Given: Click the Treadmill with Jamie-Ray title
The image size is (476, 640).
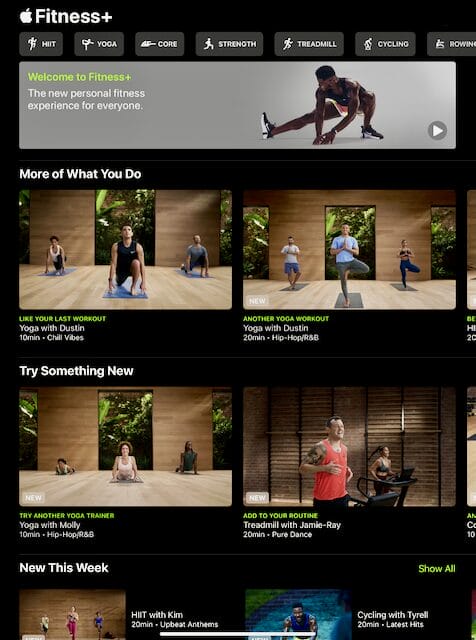Looking at the screenshot, I should [292, 525].
